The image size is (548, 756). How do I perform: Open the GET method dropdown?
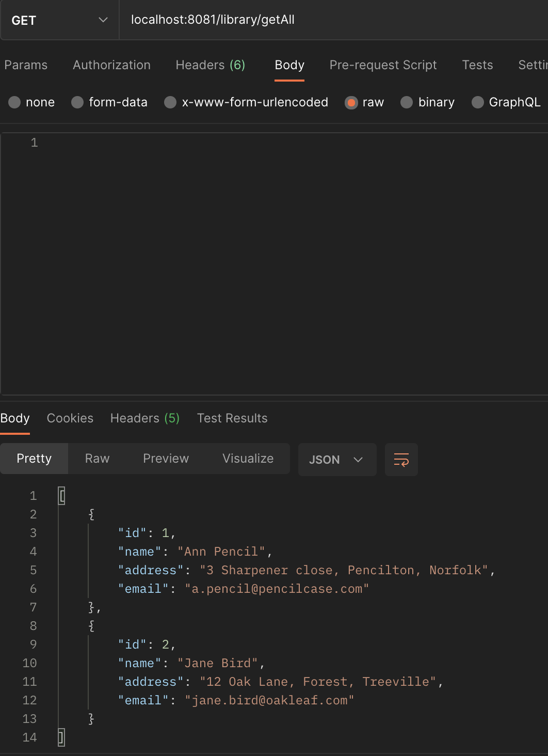pyautogui.click(x=60, y=20)
